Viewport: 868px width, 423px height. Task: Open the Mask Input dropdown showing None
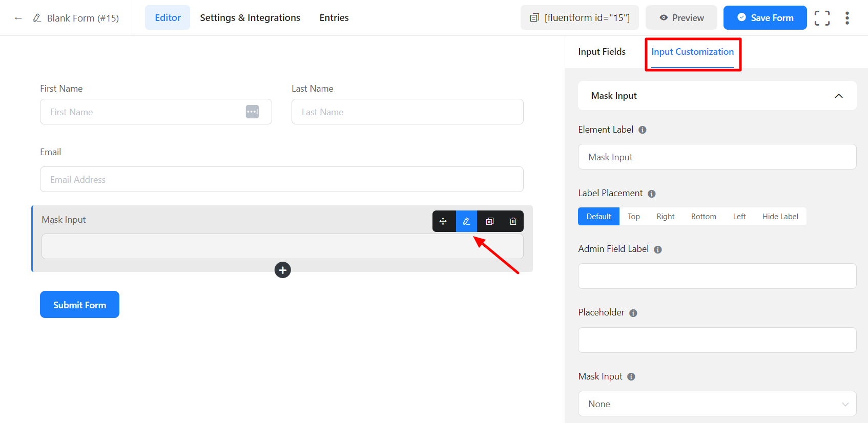click(717, 404)
